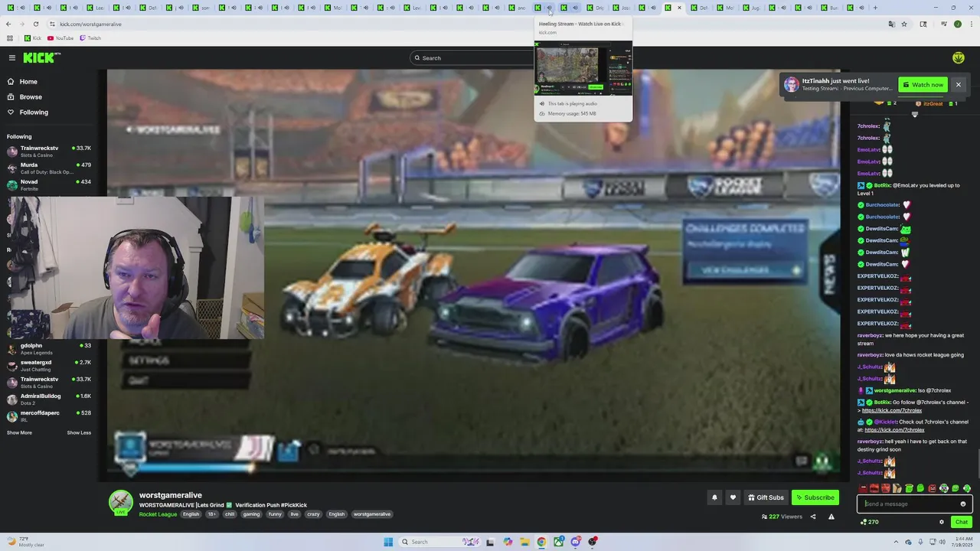Click the green Subscribe button
This screenshot has height=551, width=980.
coord(815,497)
